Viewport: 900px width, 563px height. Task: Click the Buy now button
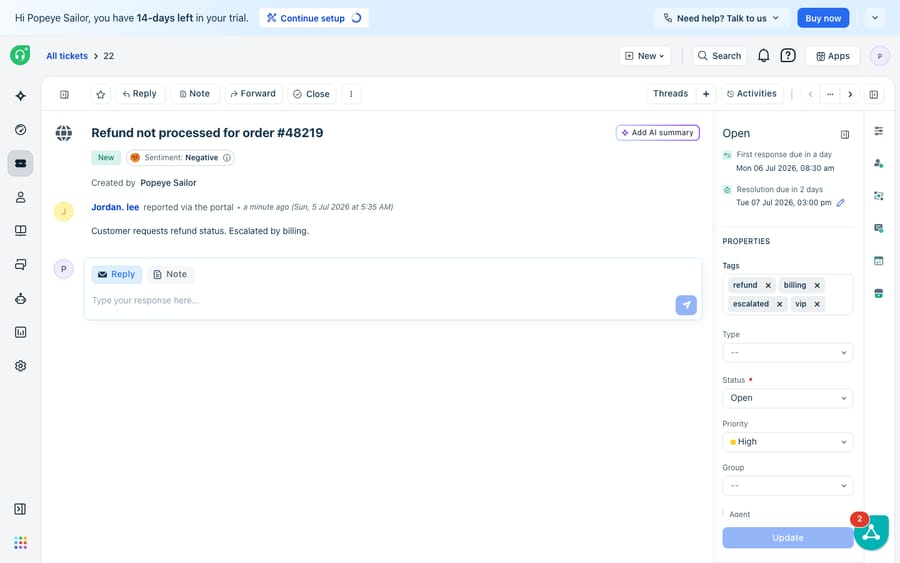[823, 18]
